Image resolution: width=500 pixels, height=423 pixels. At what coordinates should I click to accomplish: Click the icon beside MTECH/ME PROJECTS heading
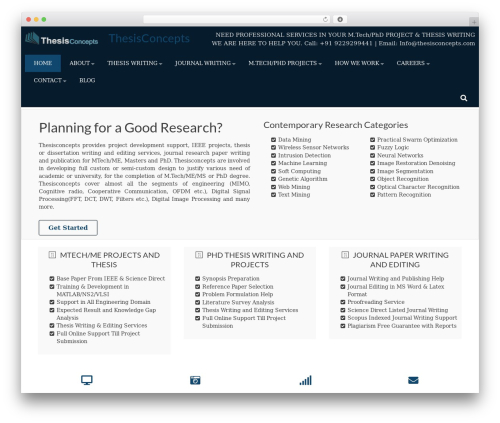(x=52, y=255)
